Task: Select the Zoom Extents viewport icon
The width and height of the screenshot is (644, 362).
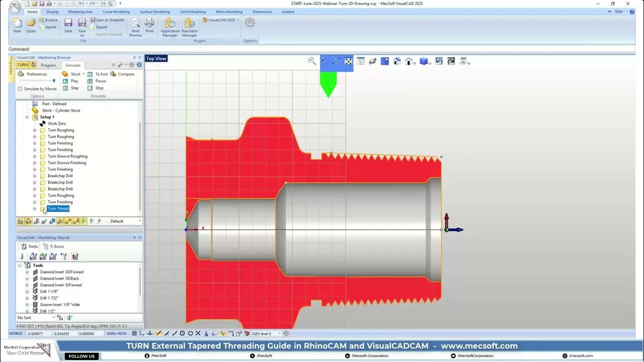Action: pyautogui.click(x=348, y=61)
